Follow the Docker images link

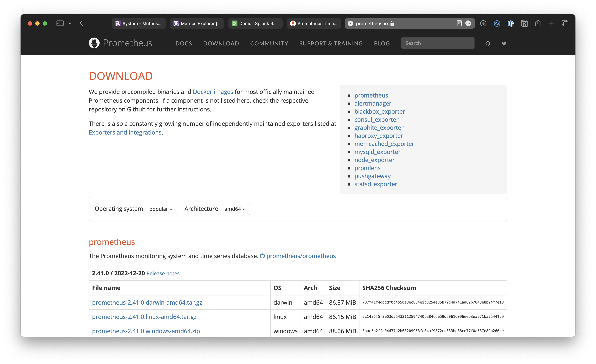[x=213, y=92]
